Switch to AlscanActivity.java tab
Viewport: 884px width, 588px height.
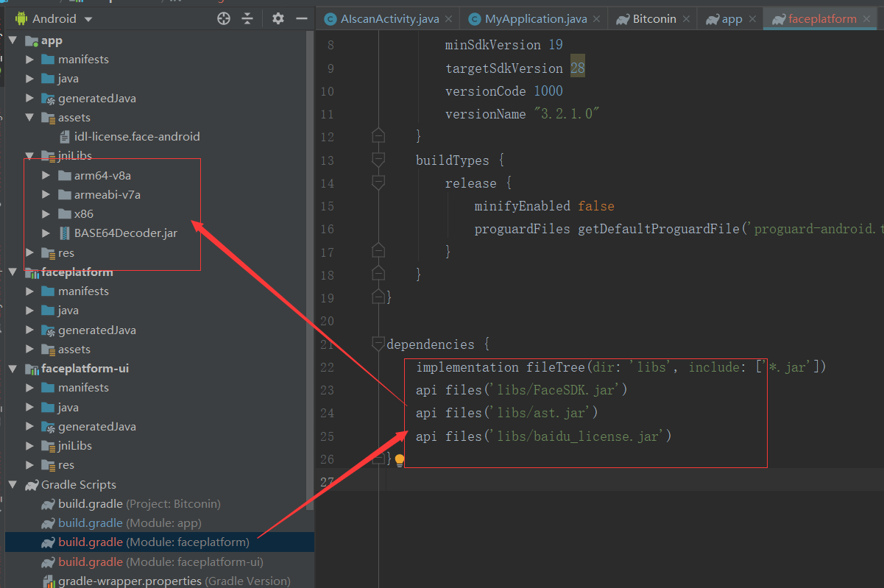click(390, 19)
